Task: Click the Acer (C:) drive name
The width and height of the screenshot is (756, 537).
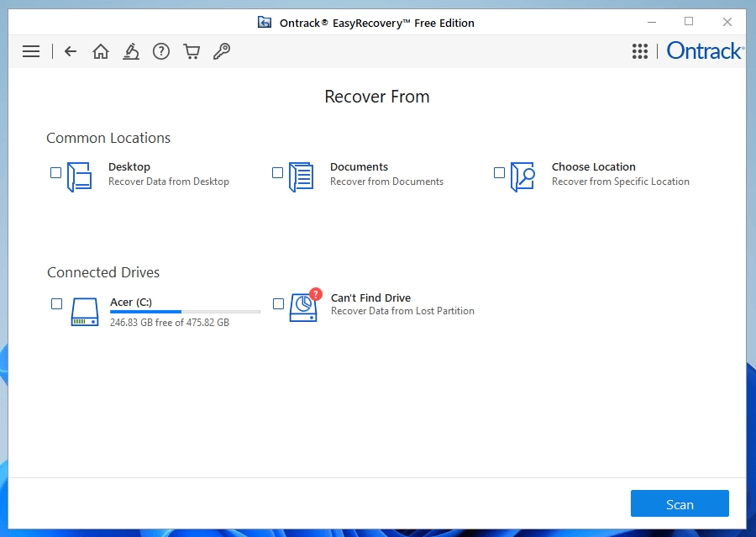Action: pyautogui.click(x=131, y=302)
